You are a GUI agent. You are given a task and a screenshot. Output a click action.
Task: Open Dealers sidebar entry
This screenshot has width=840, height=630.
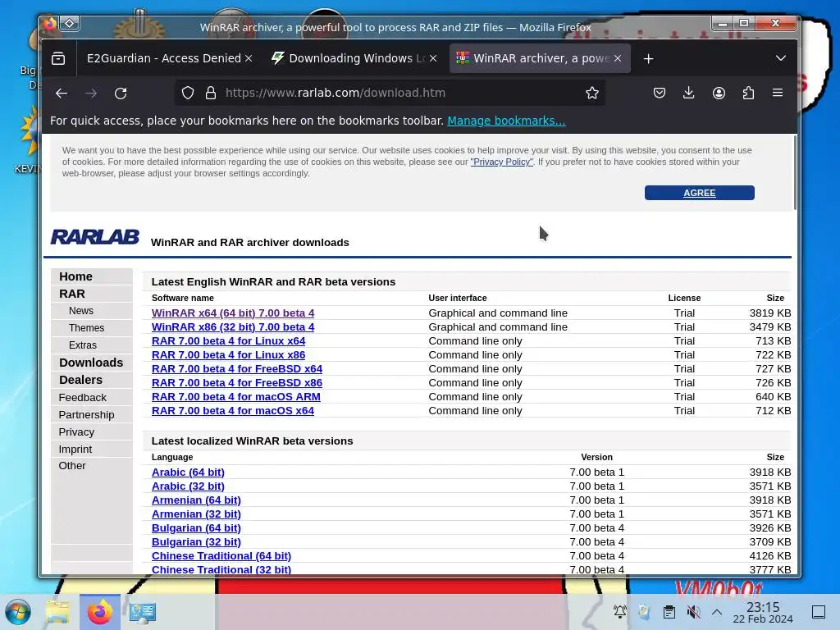coord(80,380)
